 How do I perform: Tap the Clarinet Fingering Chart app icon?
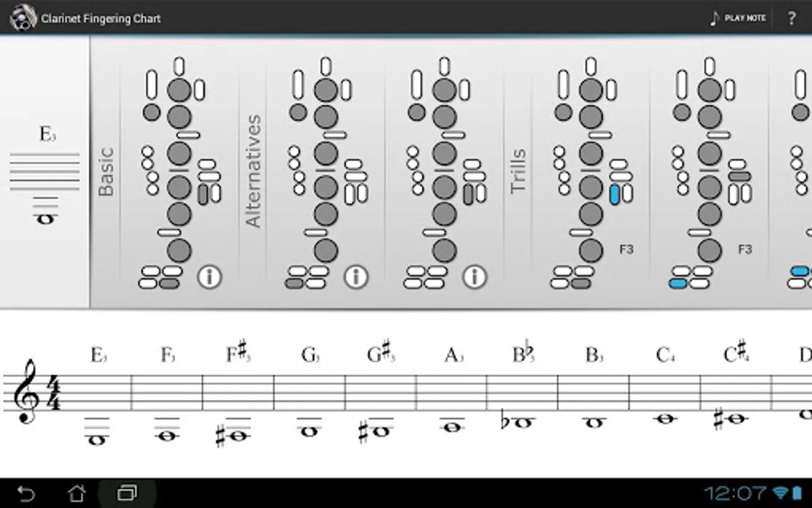click(x=23, y=17)
